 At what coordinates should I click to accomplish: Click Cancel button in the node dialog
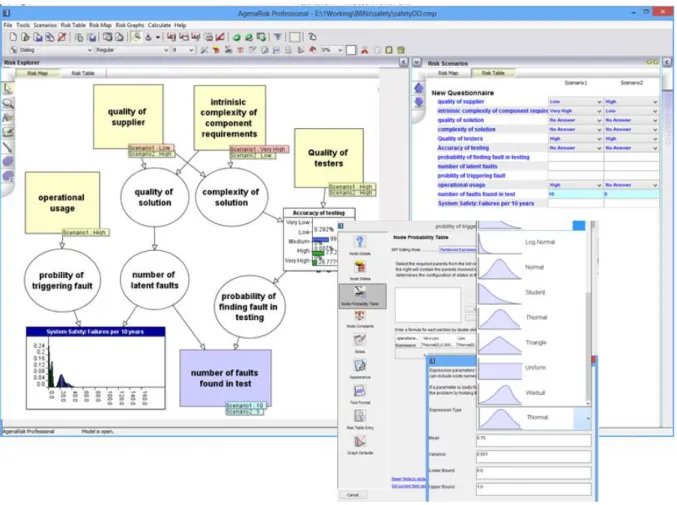(x=353, y=495)
